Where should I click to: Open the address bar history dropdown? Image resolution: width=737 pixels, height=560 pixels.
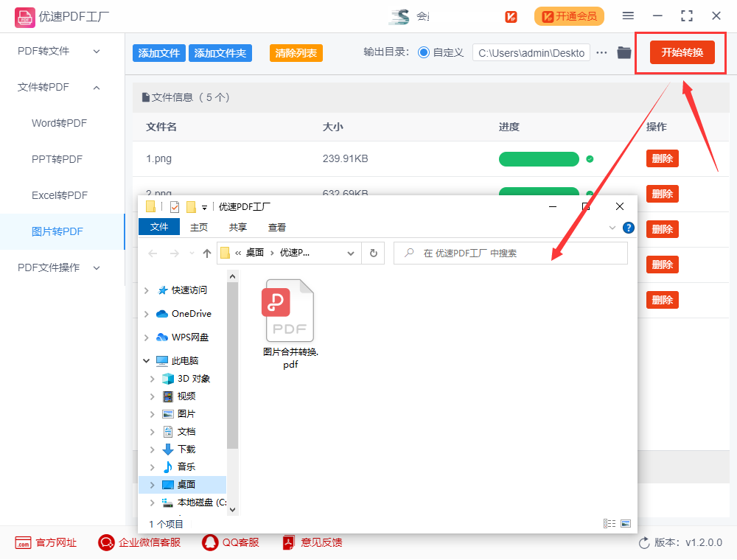351,253
